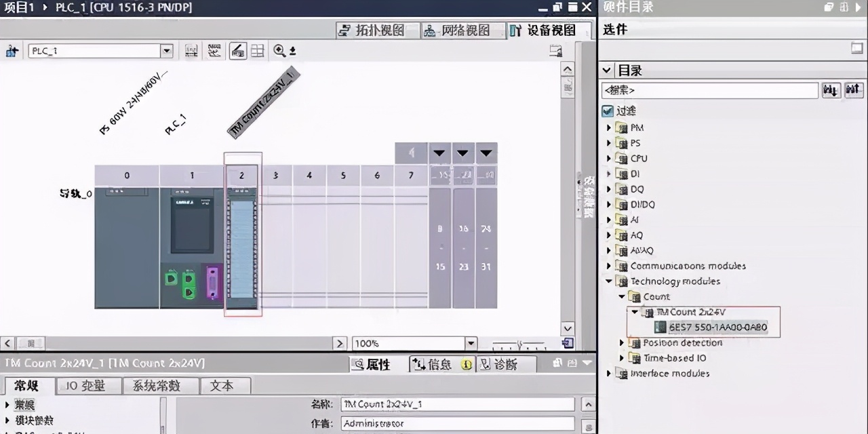
Task: Click the zoom magnifier icon in the toolbar
Action: (278, 50)
